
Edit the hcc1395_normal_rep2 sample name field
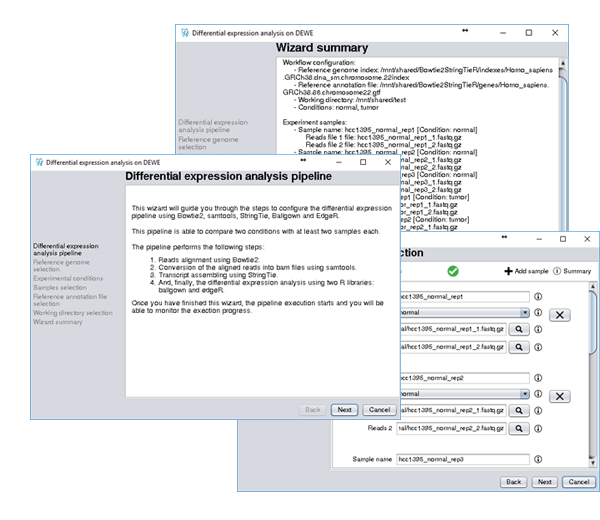(x=460, y=378)
